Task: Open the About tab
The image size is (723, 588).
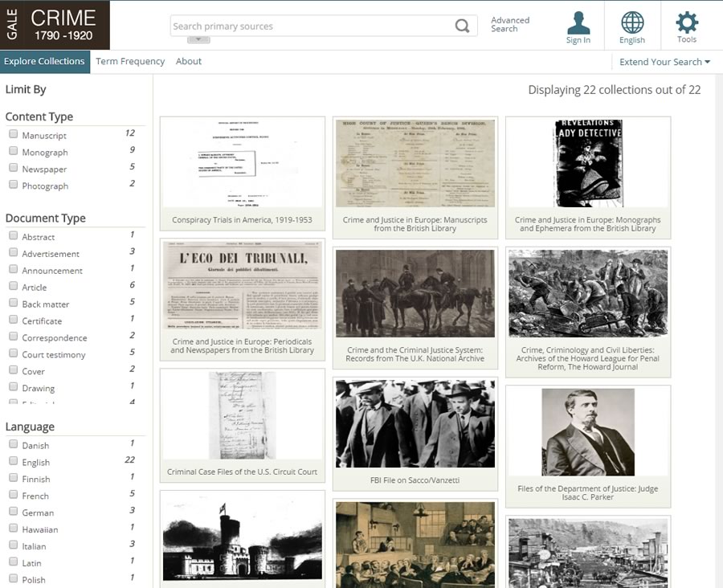Action: point(189,61)
